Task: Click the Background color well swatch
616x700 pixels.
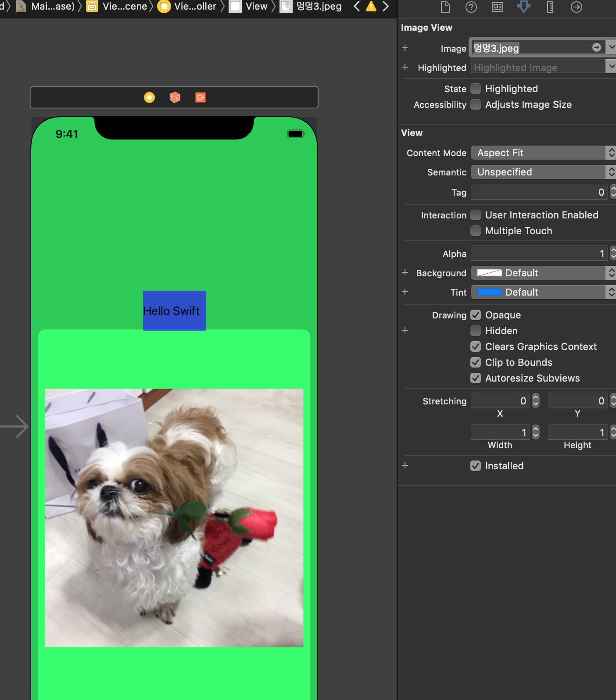Action: pos(489,273)
